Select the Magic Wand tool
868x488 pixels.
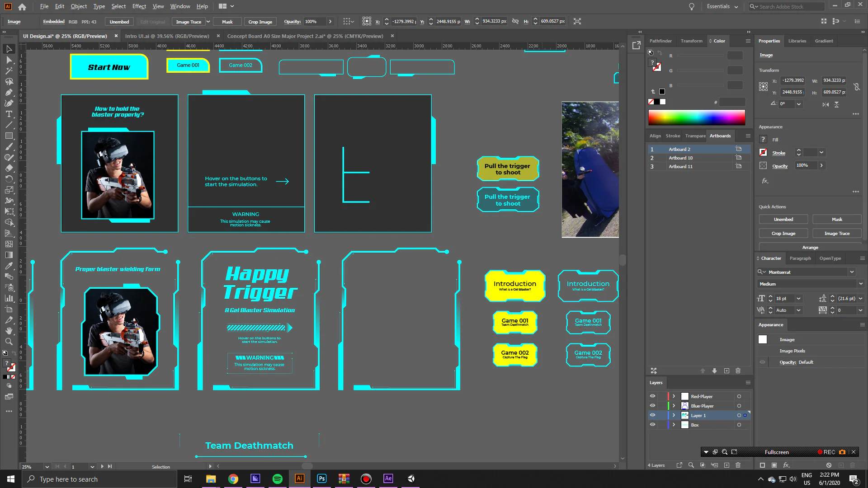(9, 70)
